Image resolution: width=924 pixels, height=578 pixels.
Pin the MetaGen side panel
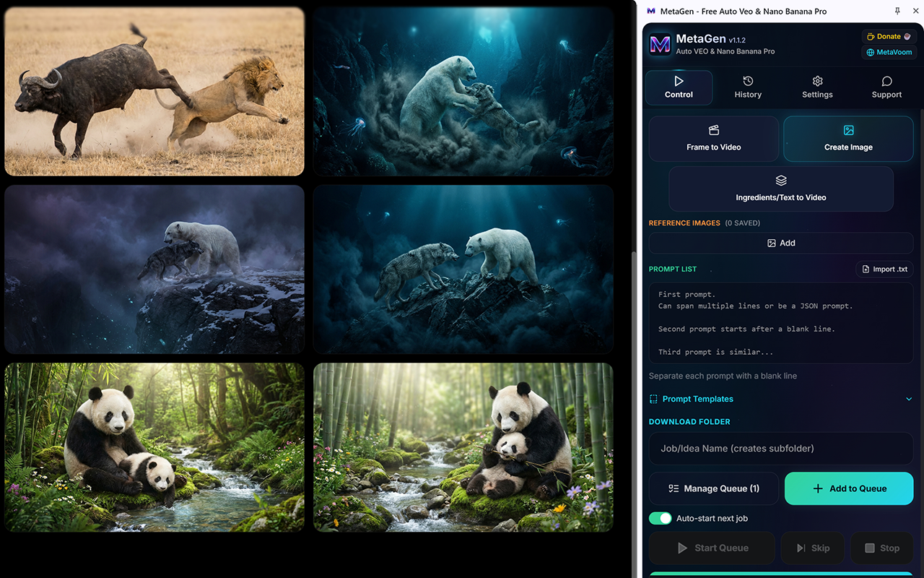coord(897,11)
